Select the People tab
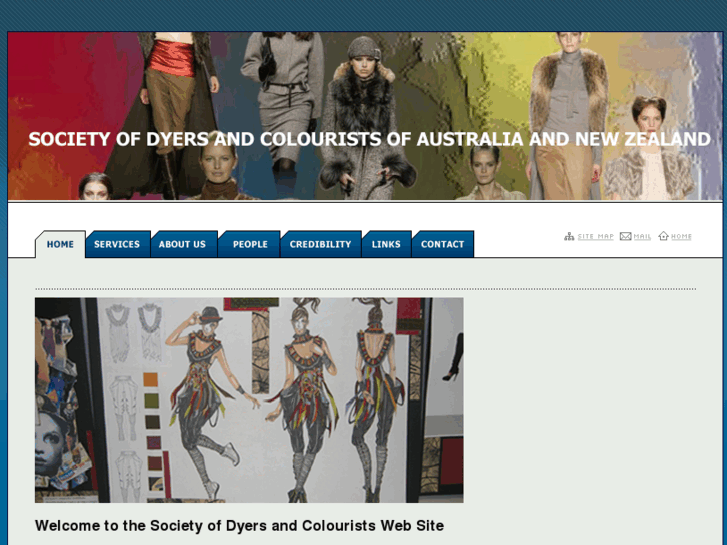This screenshot has width=727, height=545. (x=249, y=244)
